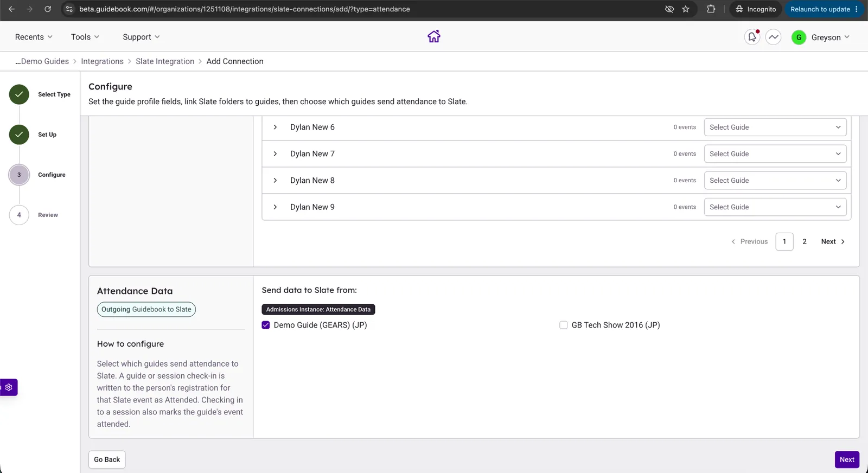Reload the page
868x473 pixels.
pyautogui.click(x=48, y=9)
